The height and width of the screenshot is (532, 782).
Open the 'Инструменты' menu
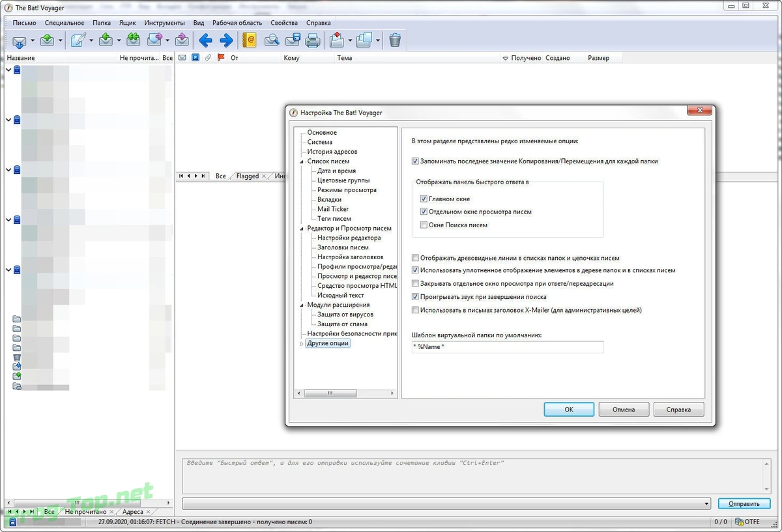pos(165,23)
